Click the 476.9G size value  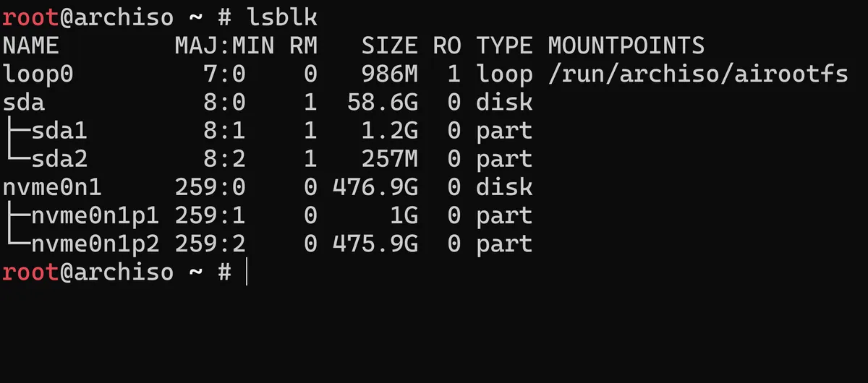point(375,187)
